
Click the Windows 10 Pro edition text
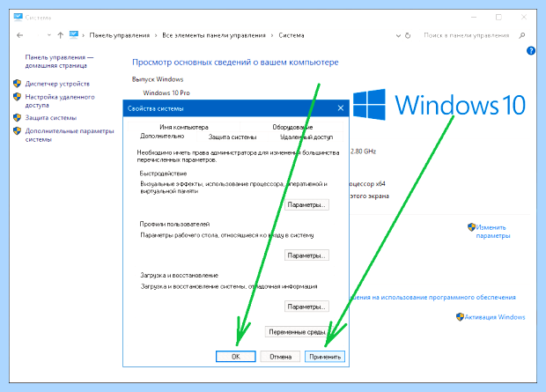pyautogui.click(x=166, y=92)
